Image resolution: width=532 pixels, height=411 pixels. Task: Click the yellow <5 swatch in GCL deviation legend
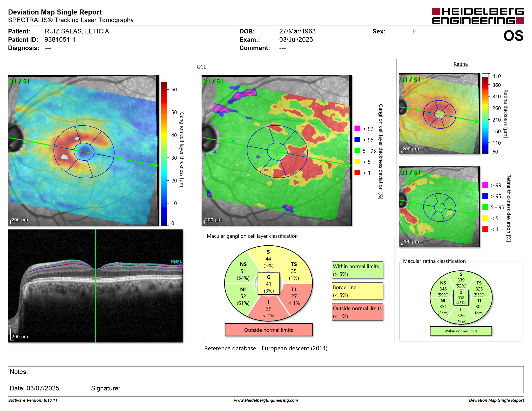tap(357, 161)
